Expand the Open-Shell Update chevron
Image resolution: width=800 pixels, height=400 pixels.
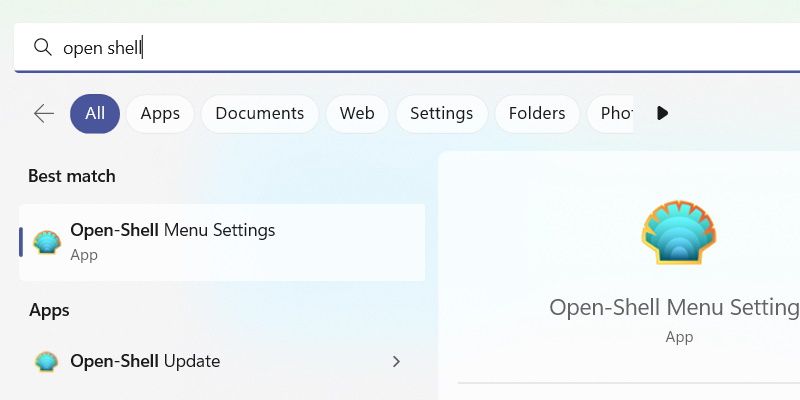[x=396, y=362]
